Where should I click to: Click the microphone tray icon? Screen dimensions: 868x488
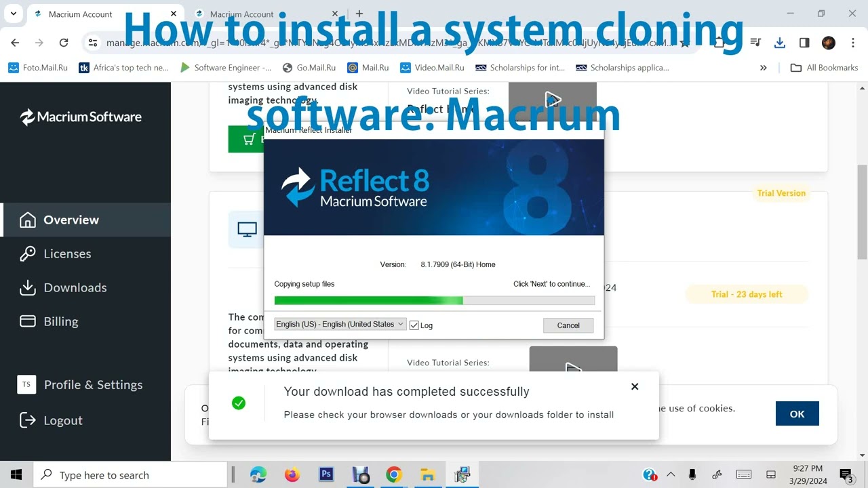coord(692,474)
